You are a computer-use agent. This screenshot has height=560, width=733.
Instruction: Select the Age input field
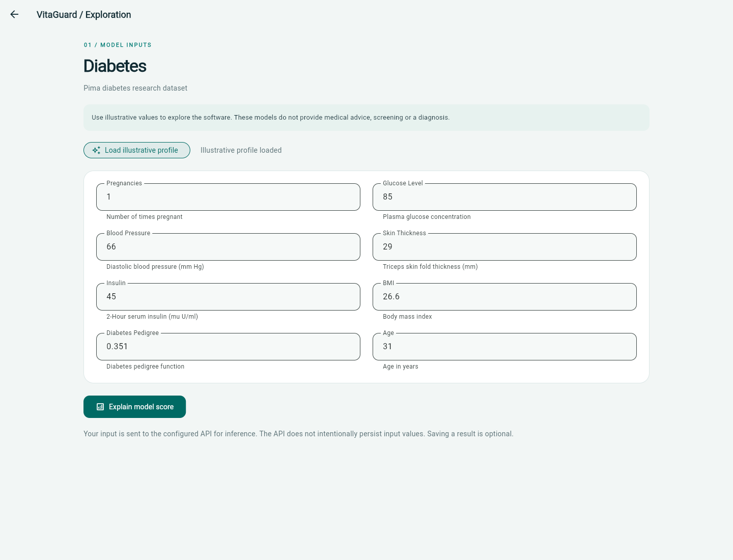click(x=504, y=347)
